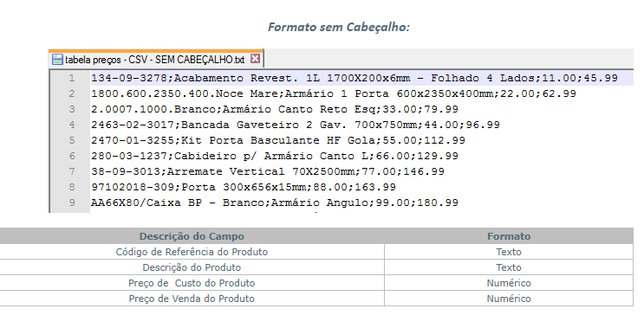Click the Preço de Venda do Produto cell

pyautogui.click(x=192, y=299)
